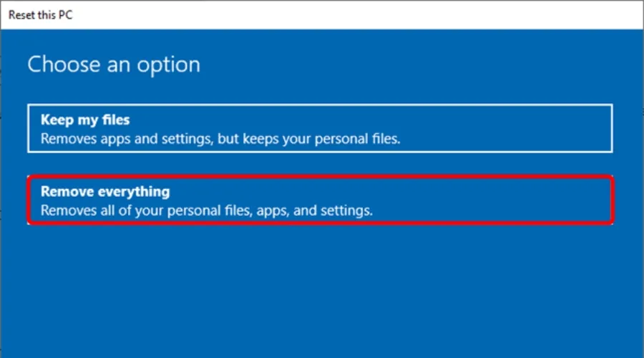Image resolution: width=644 pixels, height=358 pixels.
Task: Select the Keep my files option
Action: pos(320,128)
